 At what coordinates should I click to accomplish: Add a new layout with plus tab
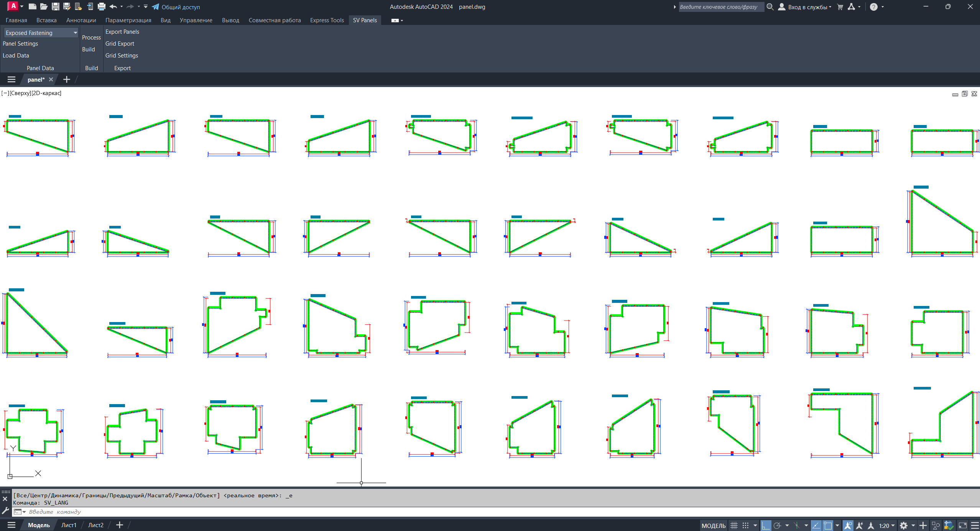120,525
